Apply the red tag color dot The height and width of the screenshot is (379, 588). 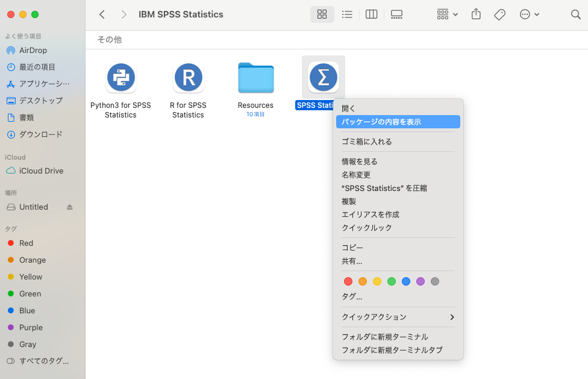(348, 281)
